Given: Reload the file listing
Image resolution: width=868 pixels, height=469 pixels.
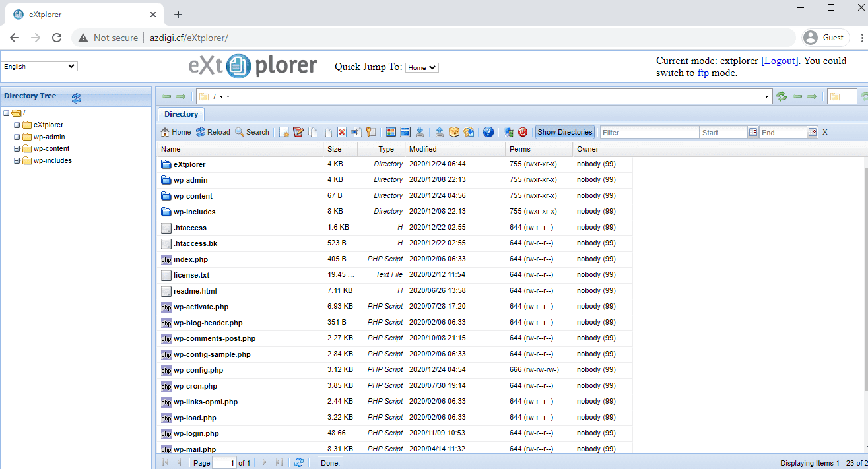Looking at the screenshot, I should click(x=213, y=132).
